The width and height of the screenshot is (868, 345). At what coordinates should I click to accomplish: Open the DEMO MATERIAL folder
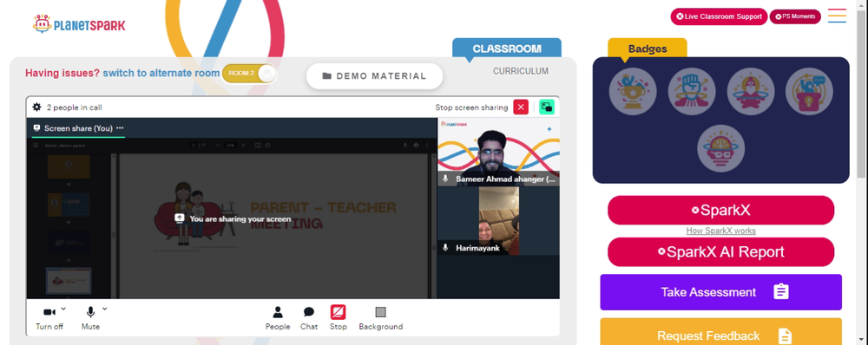374,76
